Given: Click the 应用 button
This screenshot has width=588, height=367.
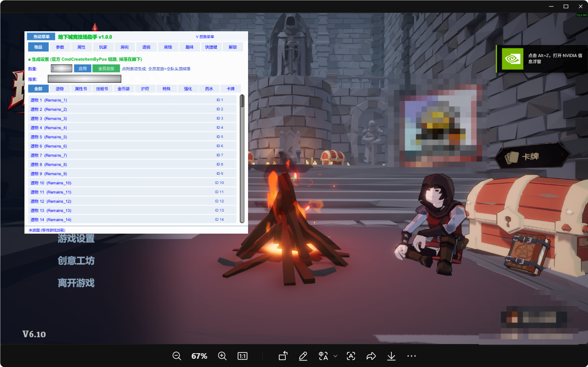Looking at the screenshot, I should pyautogui.click(x=82, y=69).
